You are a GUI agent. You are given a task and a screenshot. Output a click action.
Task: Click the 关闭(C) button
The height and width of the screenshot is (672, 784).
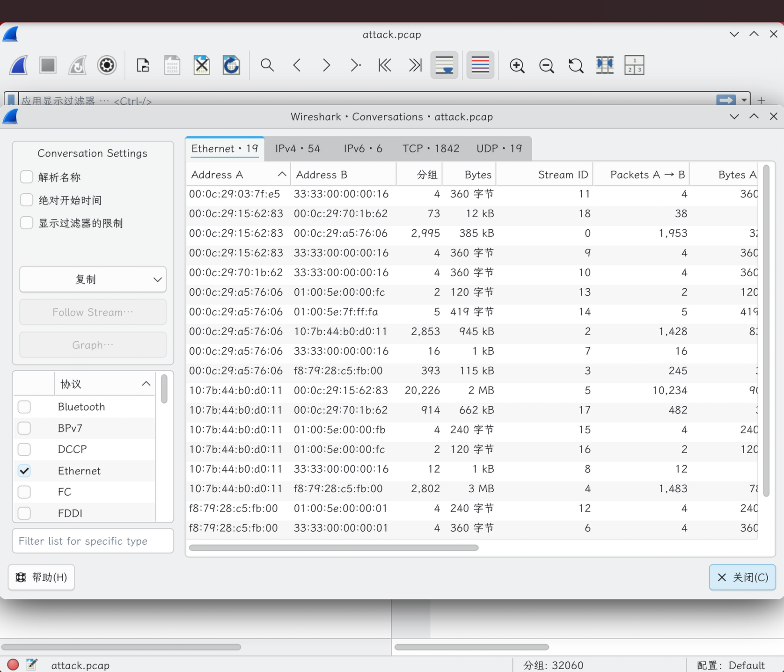742,577
